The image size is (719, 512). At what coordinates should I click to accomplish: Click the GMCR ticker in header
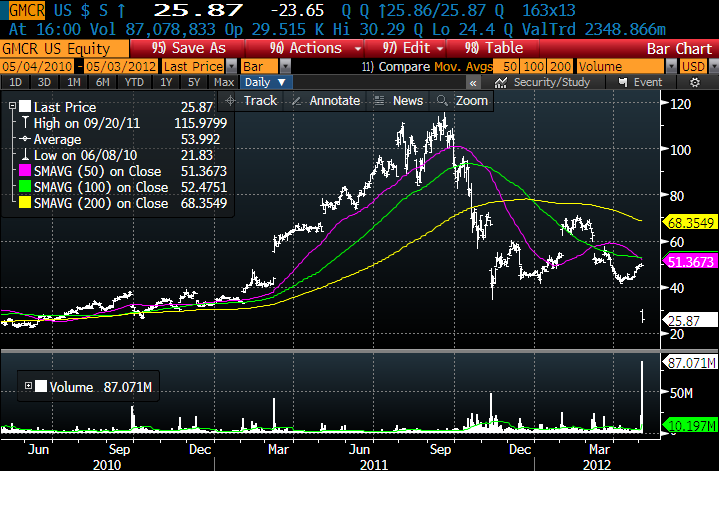coord(27,10)
